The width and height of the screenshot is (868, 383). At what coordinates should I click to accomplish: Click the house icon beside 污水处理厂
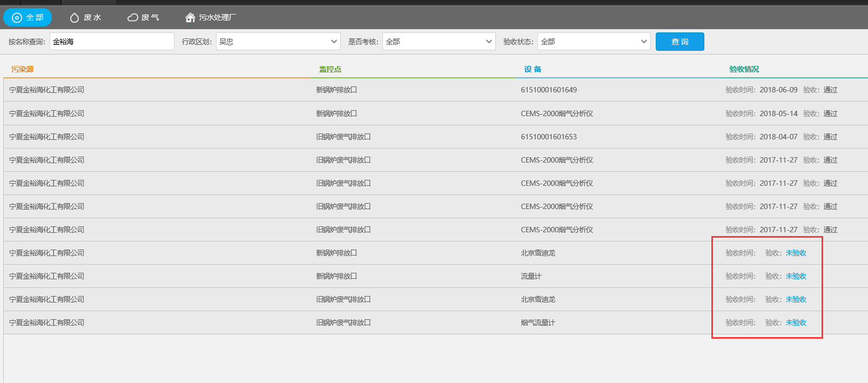point(190,18)
